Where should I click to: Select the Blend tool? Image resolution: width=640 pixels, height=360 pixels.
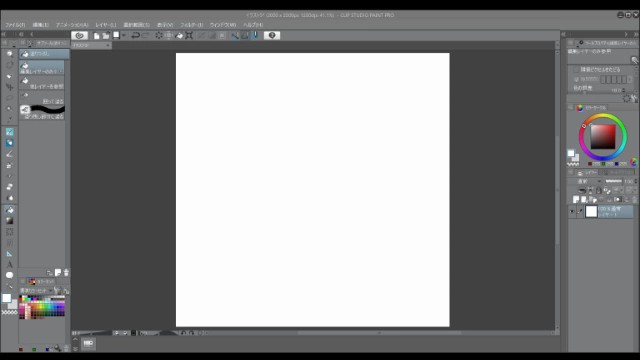[9, 198]
